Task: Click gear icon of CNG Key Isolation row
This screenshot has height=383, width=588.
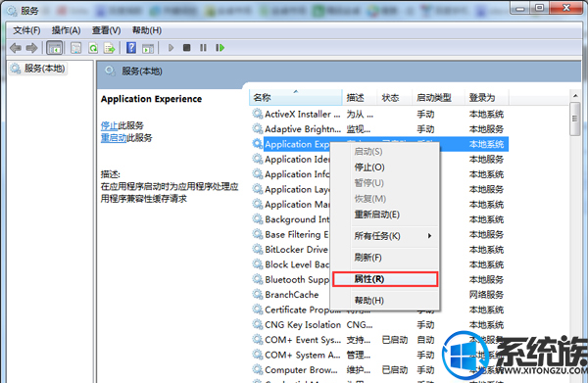Action: click(x=258, y=324)
